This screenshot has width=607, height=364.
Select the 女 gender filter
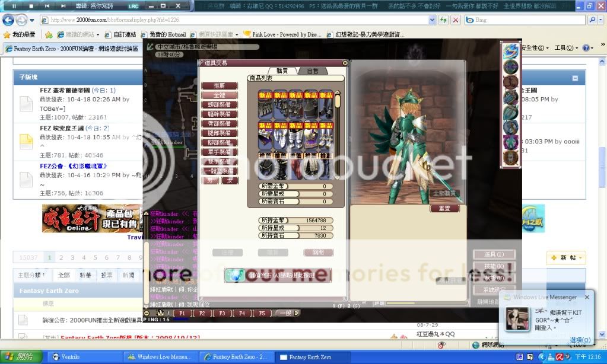(x=229, y=180)
